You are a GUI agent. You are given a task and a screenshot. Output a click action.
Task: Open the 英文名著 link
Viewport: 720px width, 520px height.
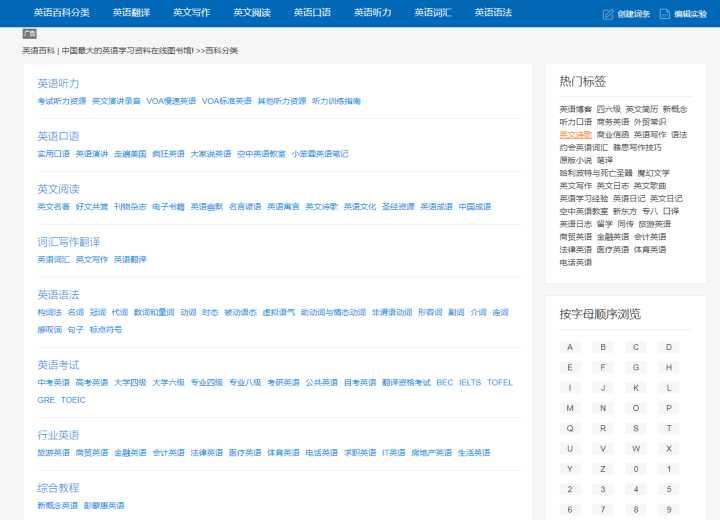pyautogui.click(x=54, y=207)
